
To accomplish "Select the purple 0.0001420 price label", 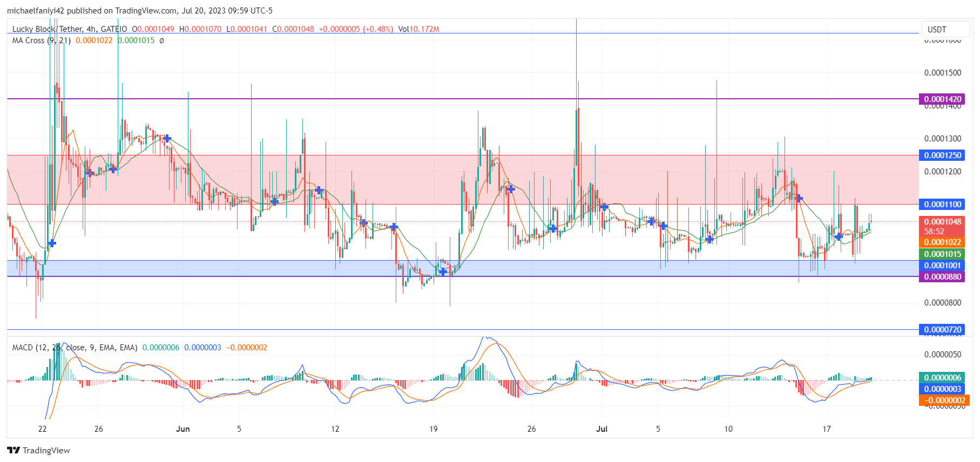I will pyautogui.click(x=943, y=99).
